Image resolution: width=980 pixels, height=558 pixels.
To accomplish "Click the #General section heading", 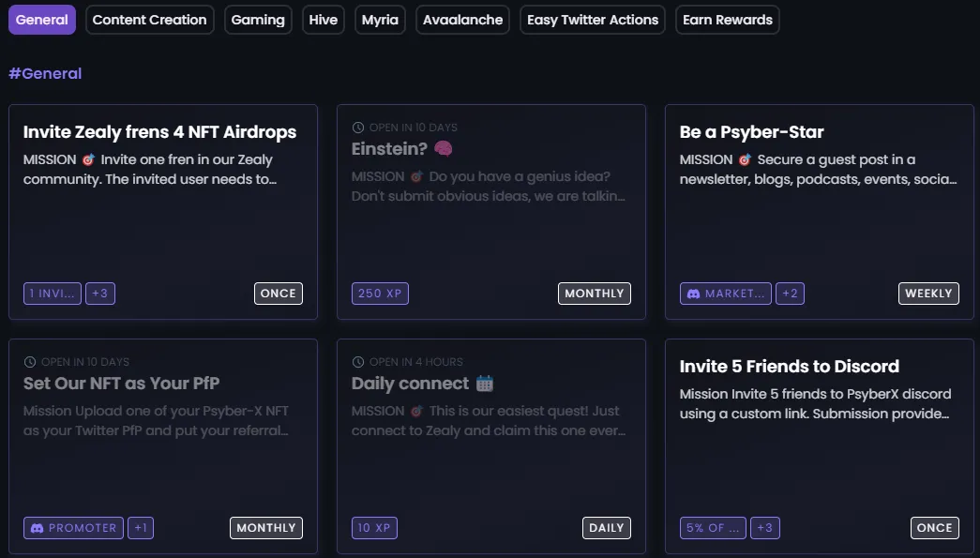I will point(45,74).
